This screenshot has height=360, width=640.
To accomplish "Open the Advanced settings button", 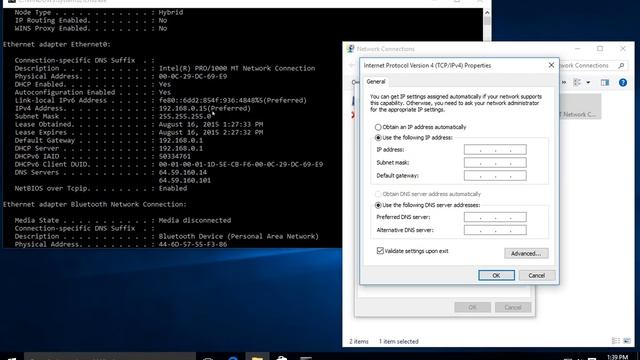I will pos(526,253).
